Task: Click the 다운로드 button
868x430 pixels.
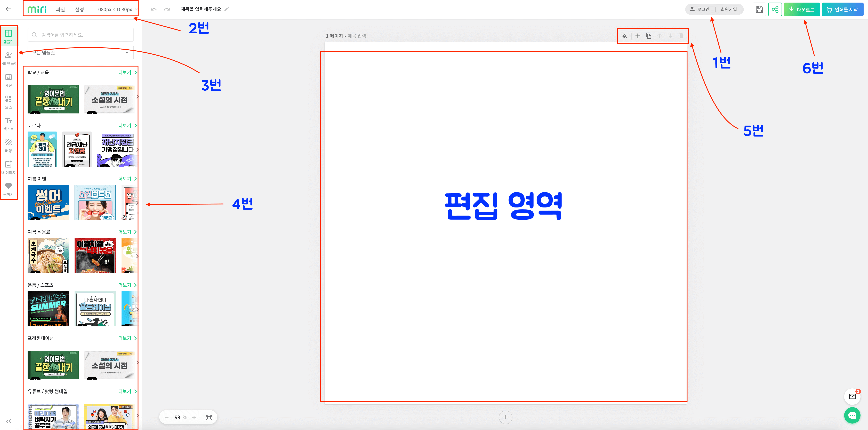Action: pos(802,9)
